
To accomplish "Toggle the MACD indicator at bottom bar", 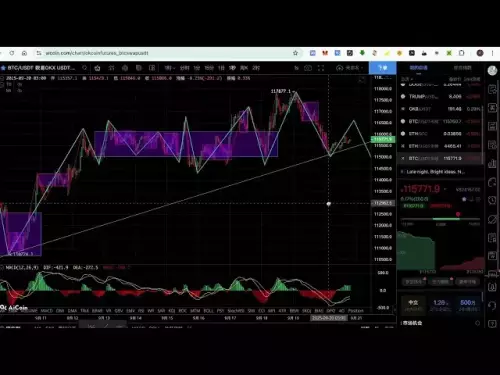I will (47, 311).
